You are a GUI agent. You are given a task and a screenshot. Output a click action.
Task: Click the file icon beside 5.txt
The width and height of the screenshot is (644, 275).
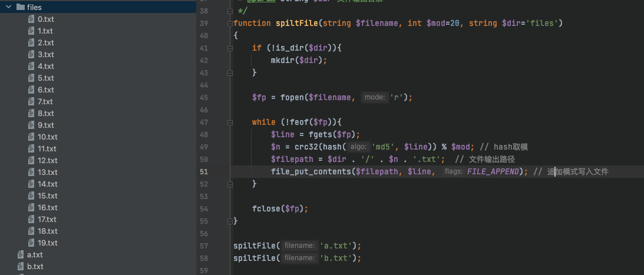(31, 78)
